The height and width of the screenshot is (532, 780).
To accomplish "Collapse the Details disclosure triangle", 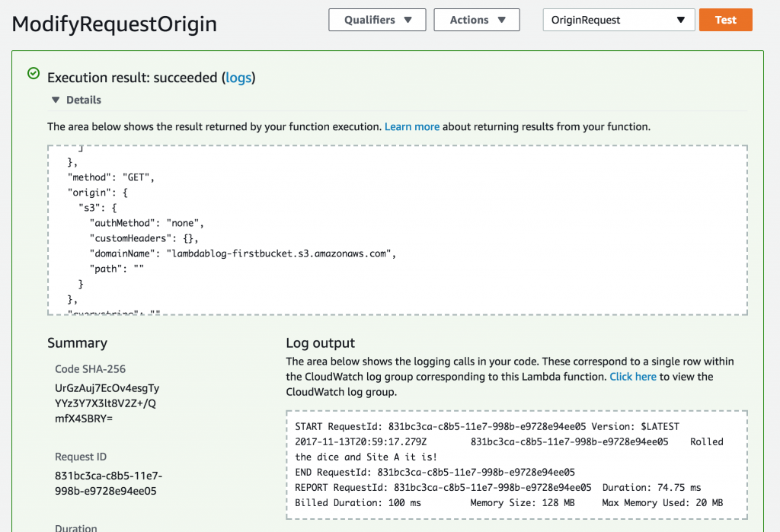I will [55, 100].
